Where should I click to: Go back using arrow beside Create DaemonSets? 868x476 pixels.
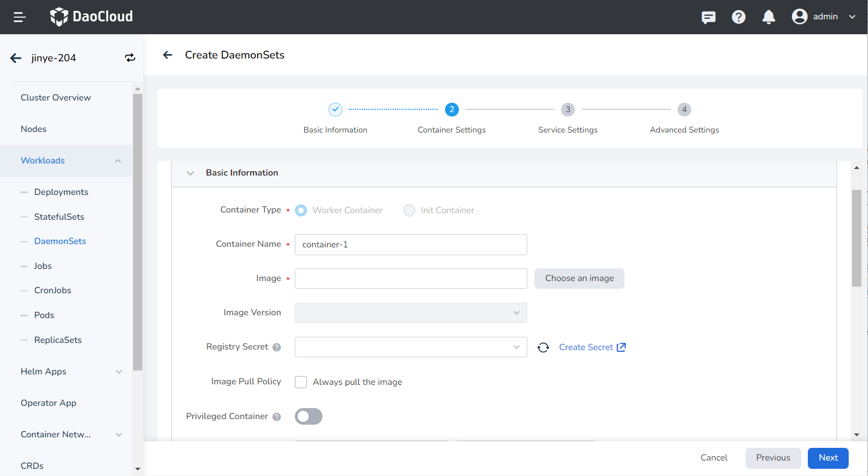click(168, 55)
